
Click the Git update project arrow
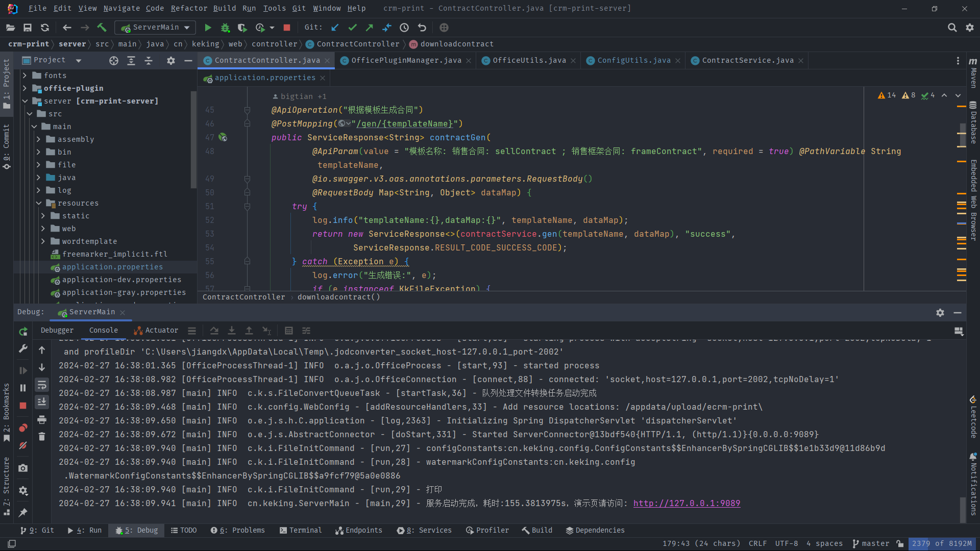(x=335, y=28)
